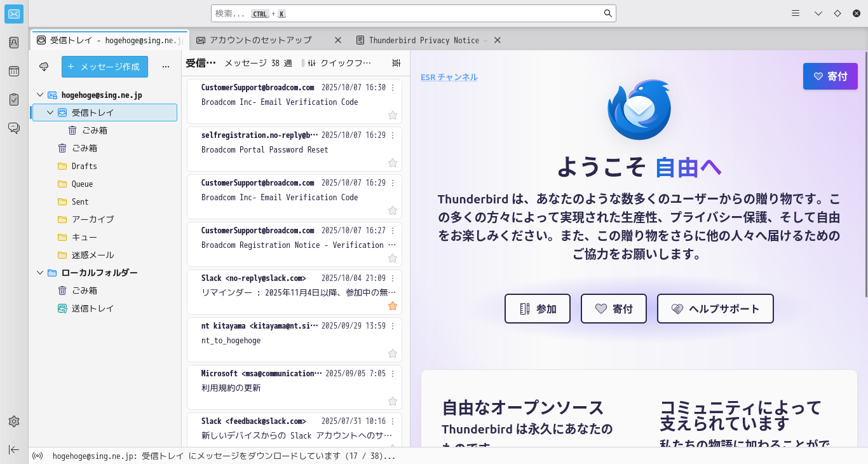Select the Drafts folder
The image size is (868, 464).
(x=104, y=166)
